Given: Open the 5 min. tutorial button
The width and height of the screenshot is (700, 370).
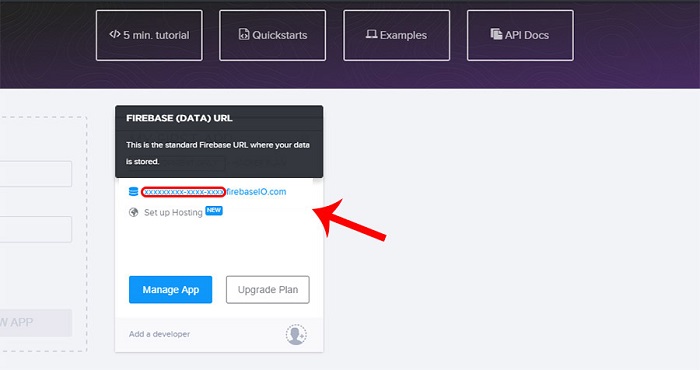Looking at the screenshot, I should click(x=149, y=35).
